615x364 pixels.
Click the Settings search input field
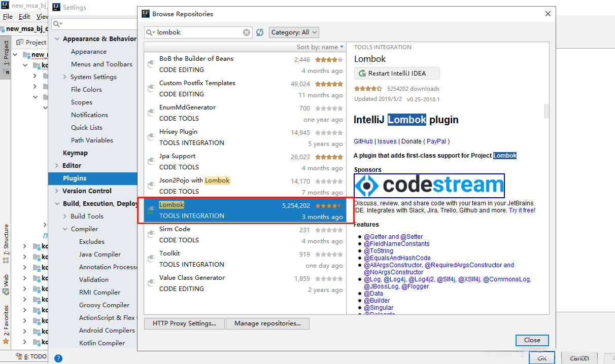[x=95, y=24]
